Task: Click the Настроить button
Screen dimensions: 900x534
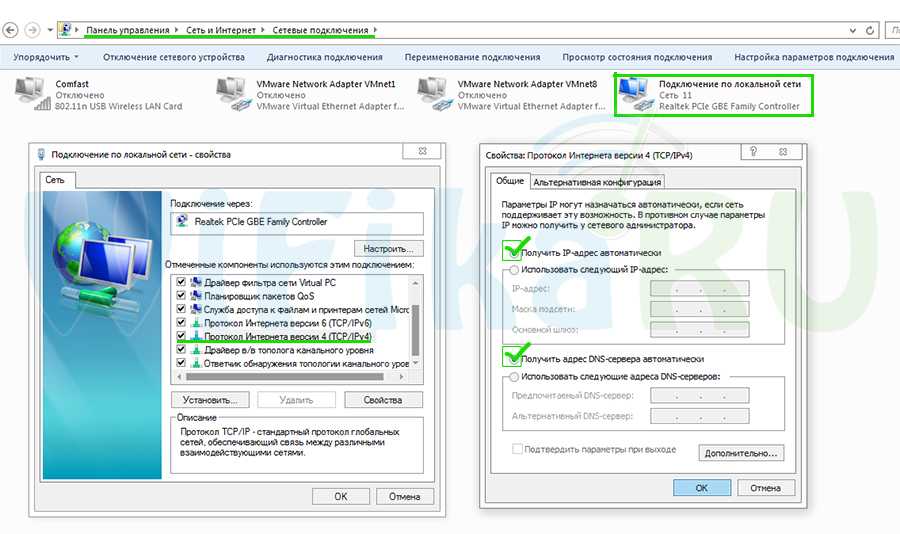Action: [388, 247]
